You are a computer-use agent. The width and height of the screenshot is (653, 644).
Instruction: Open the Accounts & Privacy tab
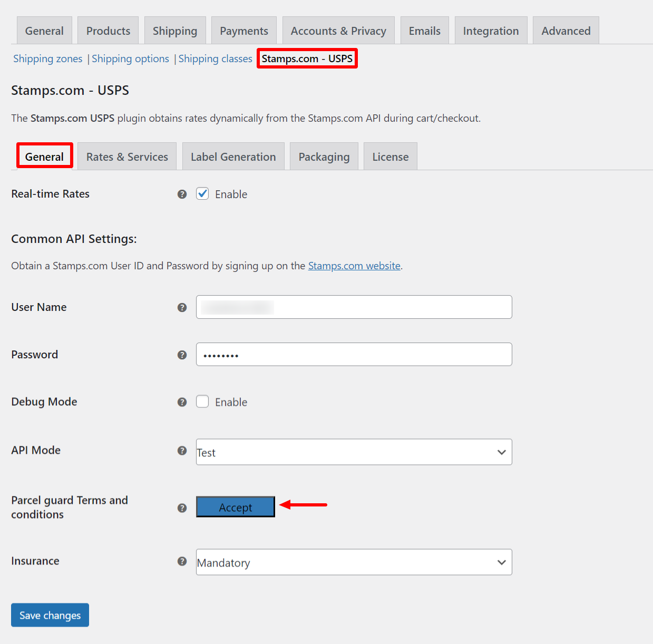(338, 31)
